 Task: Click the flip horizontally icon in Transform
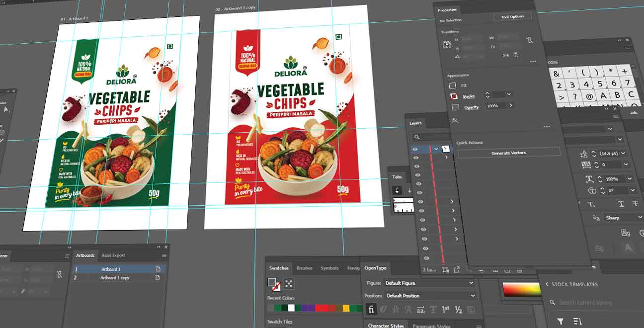tap(506, 56)
